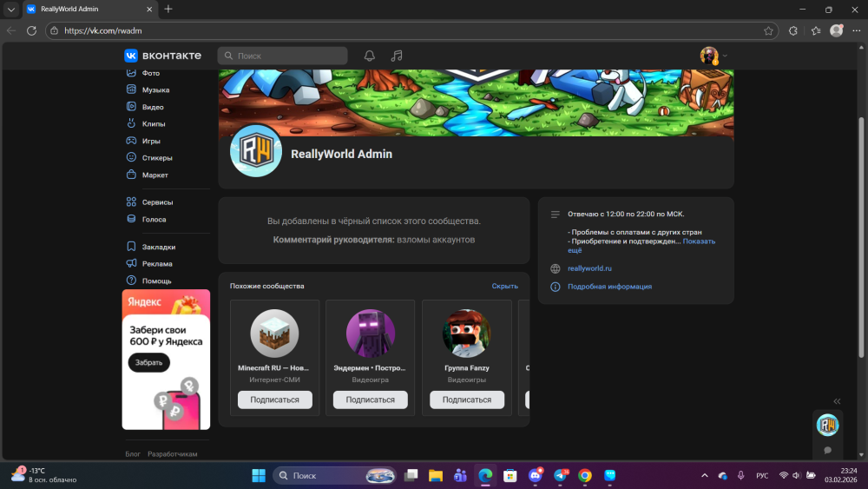Subscribe to Группа Fanzy
Image resolution: width=868 pixels, height=489 pixels.
click(x=467, y=400)
